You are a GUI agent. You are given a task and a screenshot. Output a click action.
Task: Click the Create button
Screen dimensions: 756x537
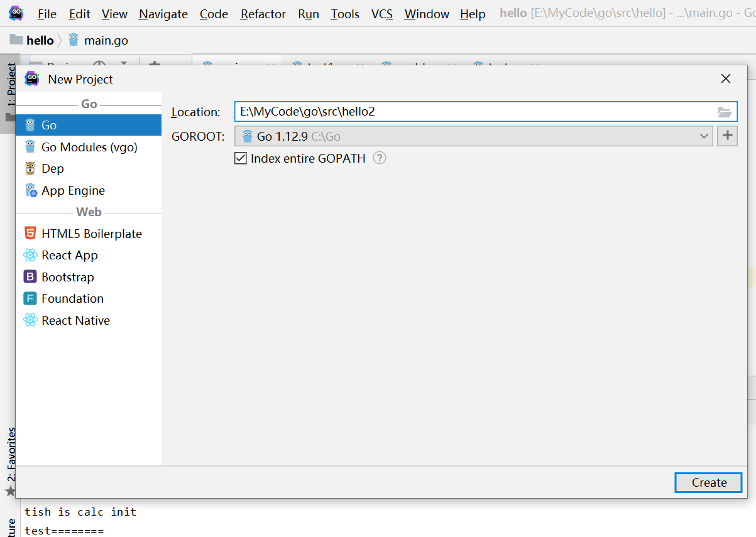click(x=709, y=482)
